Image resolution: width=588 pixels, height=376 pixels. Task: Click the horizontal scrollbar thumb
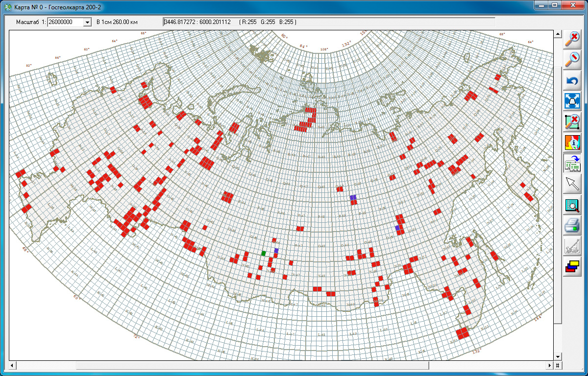tap(252, 366)
